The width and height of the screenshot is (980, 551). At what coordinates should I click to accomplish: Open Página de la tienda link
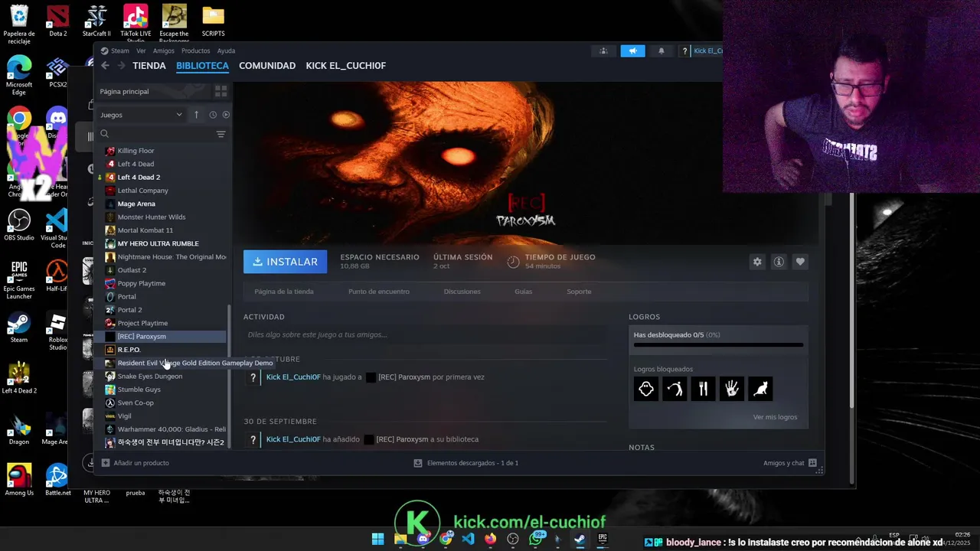coord(283,292)
